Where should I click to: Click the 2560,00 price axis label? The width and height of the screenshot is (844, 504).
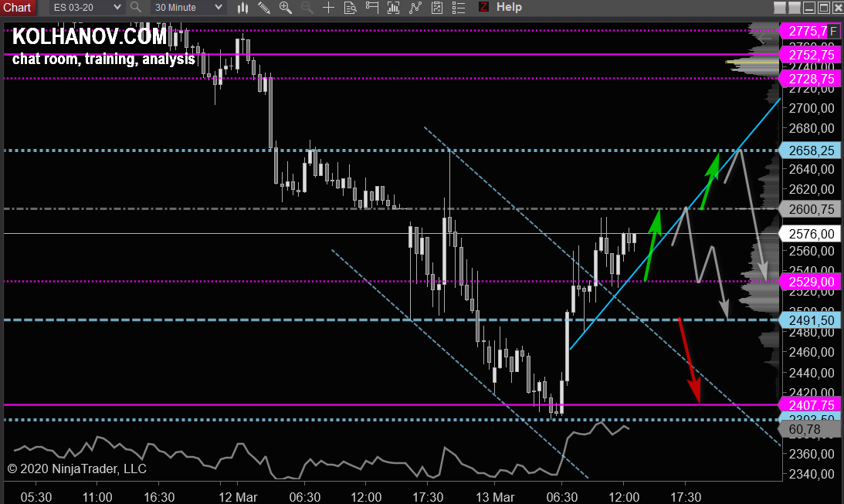811,251
